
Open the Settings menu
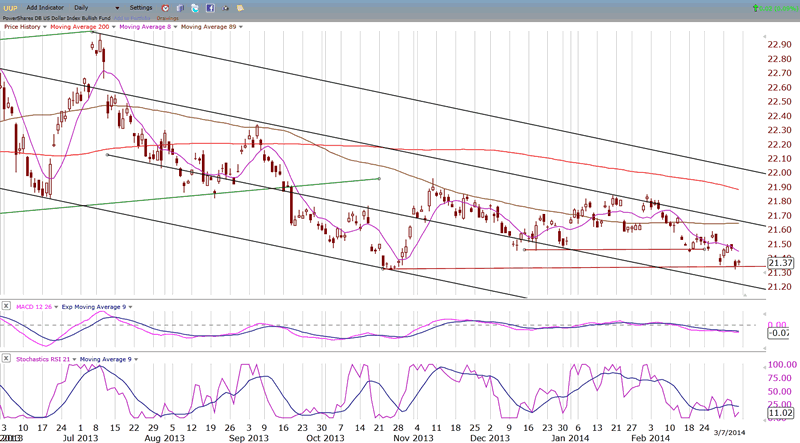coord(142,7)
